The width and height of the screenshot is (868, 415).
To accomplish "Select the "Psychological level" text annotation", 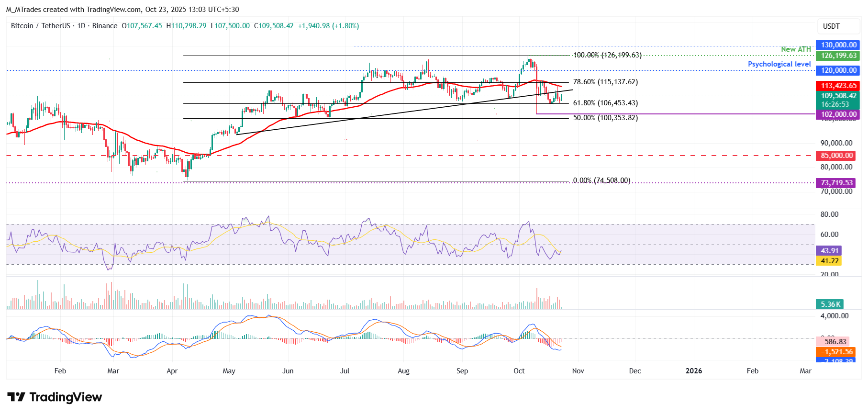I will tap(779, 64).
